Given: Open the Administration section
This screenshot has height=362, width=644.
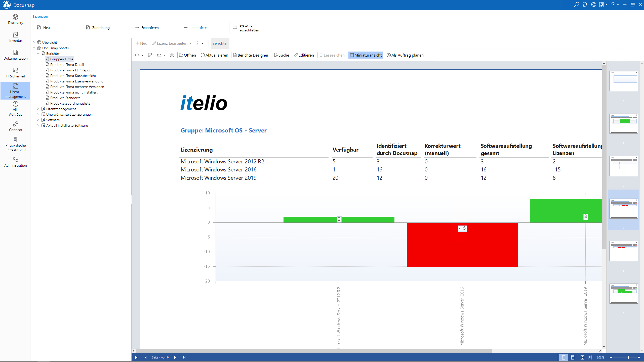Looking at the screenshot, I should [x=16, y=162].
